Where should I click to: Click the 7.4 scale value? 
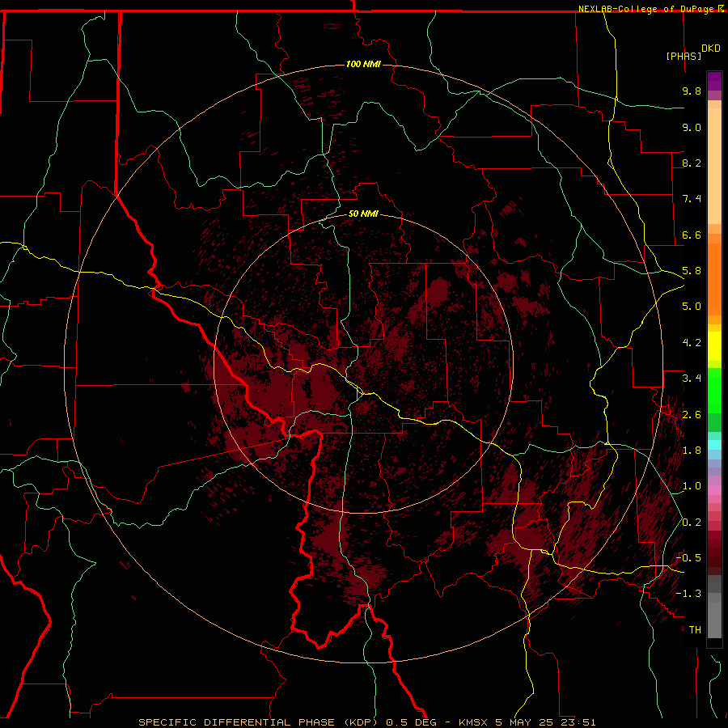tap(692, 199)
